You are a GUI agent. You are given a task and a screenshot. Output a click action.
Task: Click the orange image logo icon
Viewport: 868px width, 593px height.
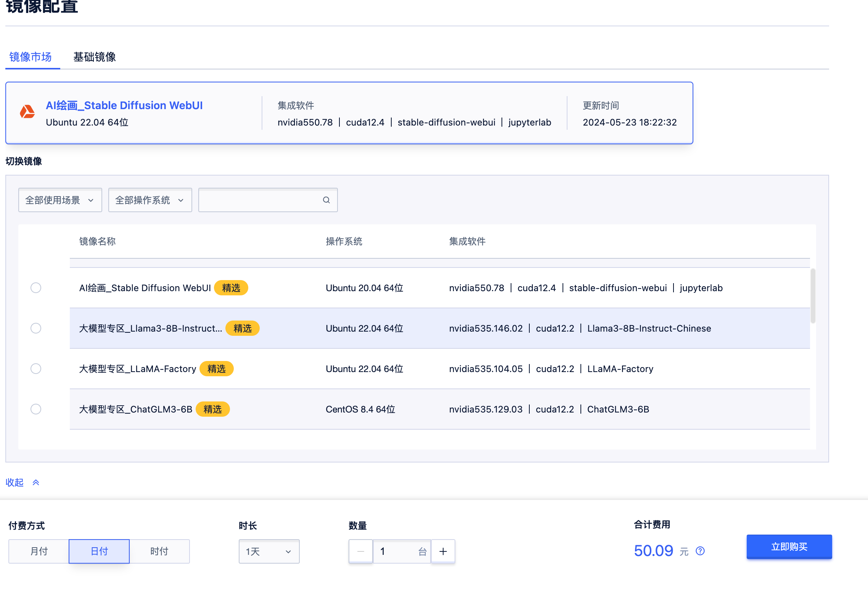pos(27,112)
